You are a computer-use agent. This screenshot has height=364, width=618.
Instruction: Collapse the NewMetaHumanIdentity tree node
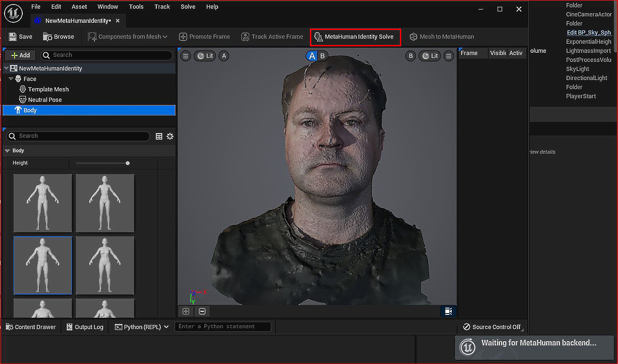tap(6, 68)
